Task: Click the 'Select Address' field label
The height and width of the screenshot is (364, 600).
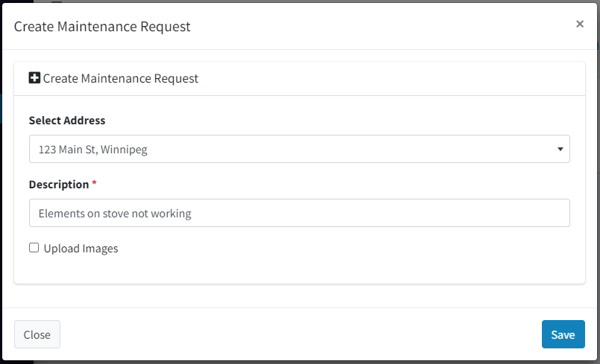Action: [x=67, y=121]
